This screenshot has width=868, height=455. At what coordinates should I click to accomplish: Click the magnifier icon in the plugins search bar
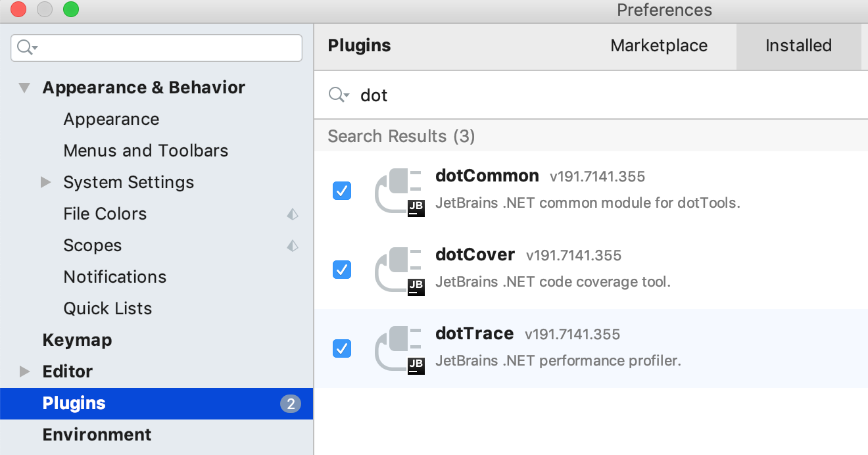coord(337,95)
